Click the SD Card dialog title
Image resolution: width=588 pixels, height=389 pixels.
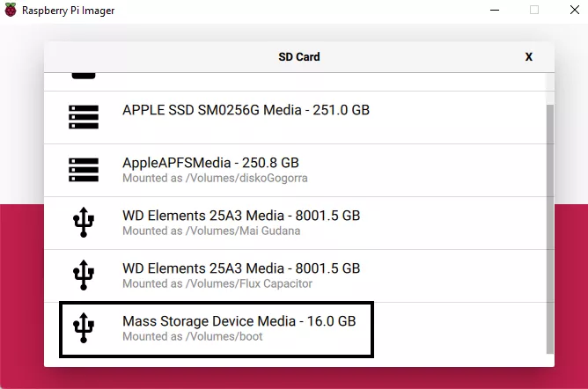coord(299,56)
